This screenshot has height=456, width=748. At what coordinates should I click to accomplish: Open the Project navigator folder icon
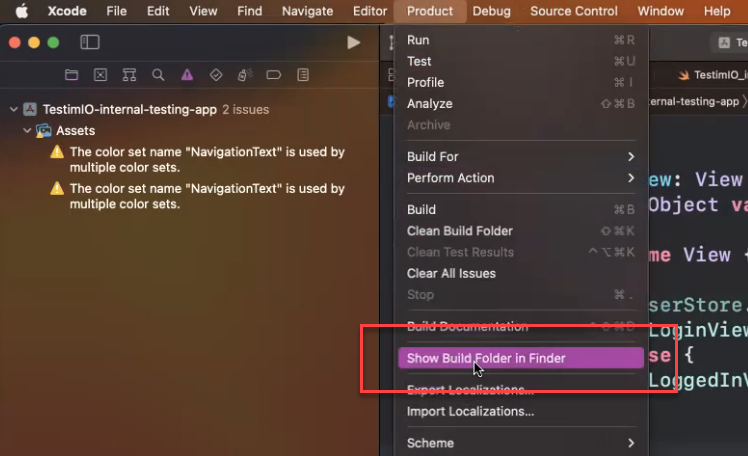[72, 75]
